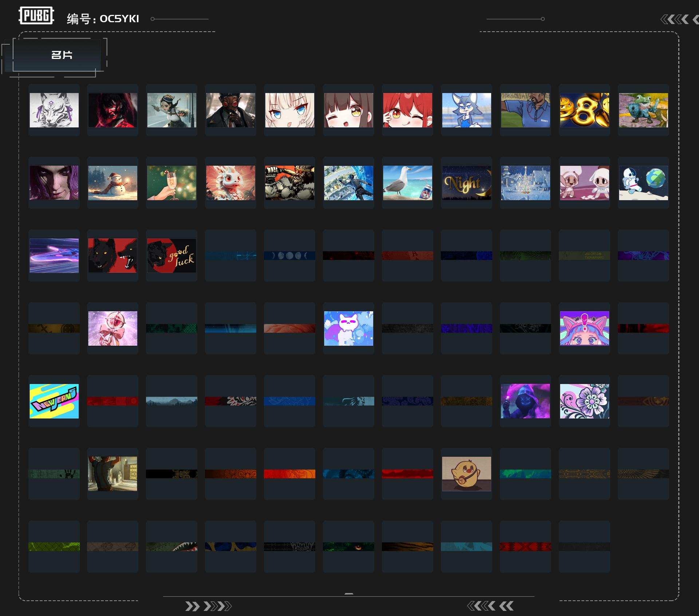Pick the NewJeans name card
The width and height of the screenshot is (699, 616).
54,401
